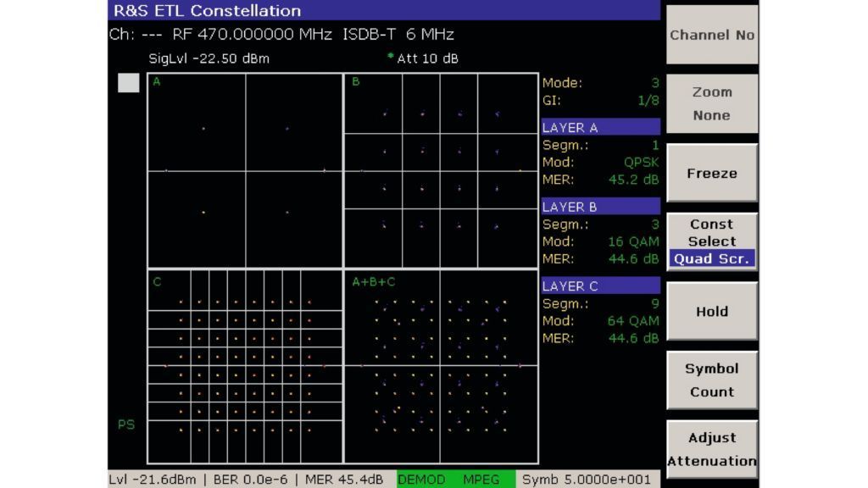Select constellation diagram B (16 QAM)

click(440, 171)
